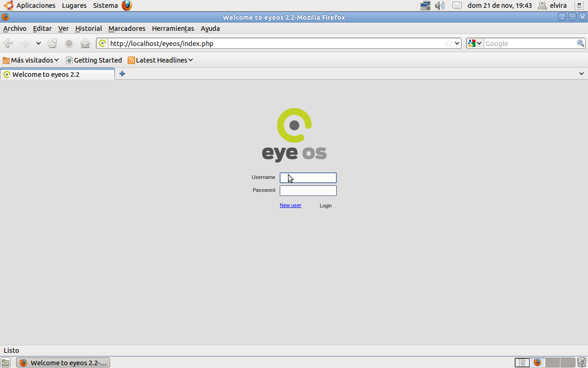The image size is (588, 368).
Task: Click the stop loading icon
Action: [69, 43]
